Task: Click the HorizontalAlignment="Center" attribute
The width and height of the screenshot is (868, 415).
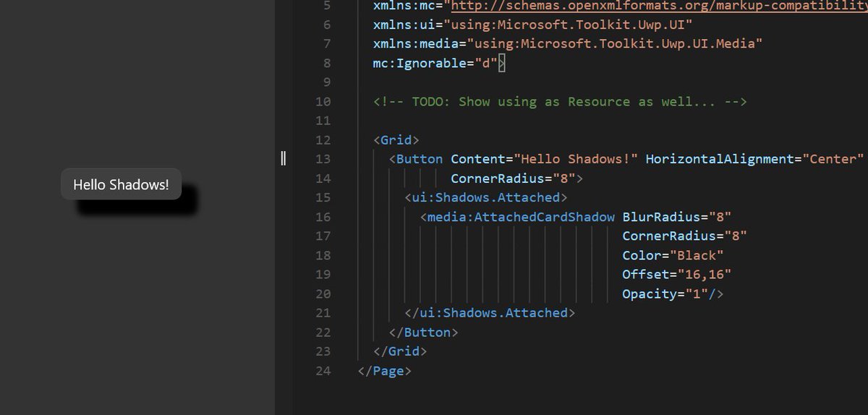Action: (x=755, y=159)
